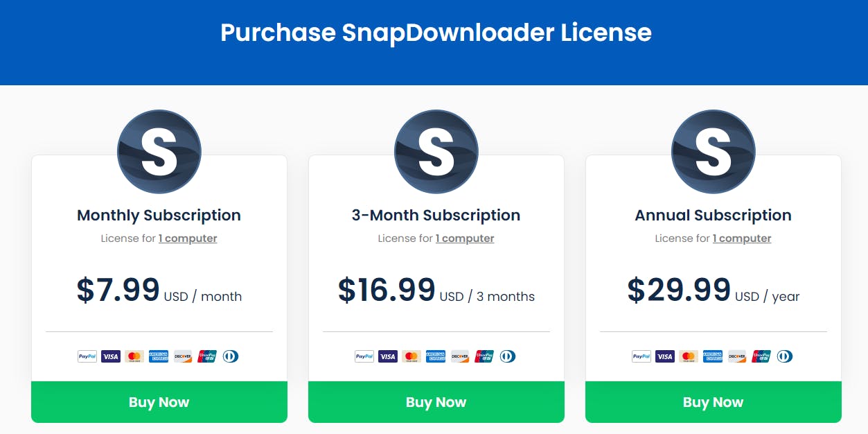The width and height of the screenshot is (868, 434).
Task: Click the $29.99 annual price text
Action: click(679, 290)
